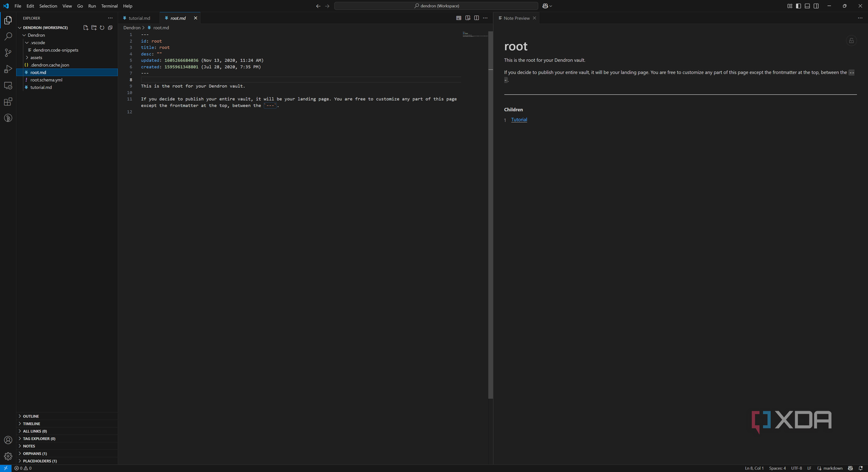
Task: Go back using the navigation arrow
Action: point(318,6)
